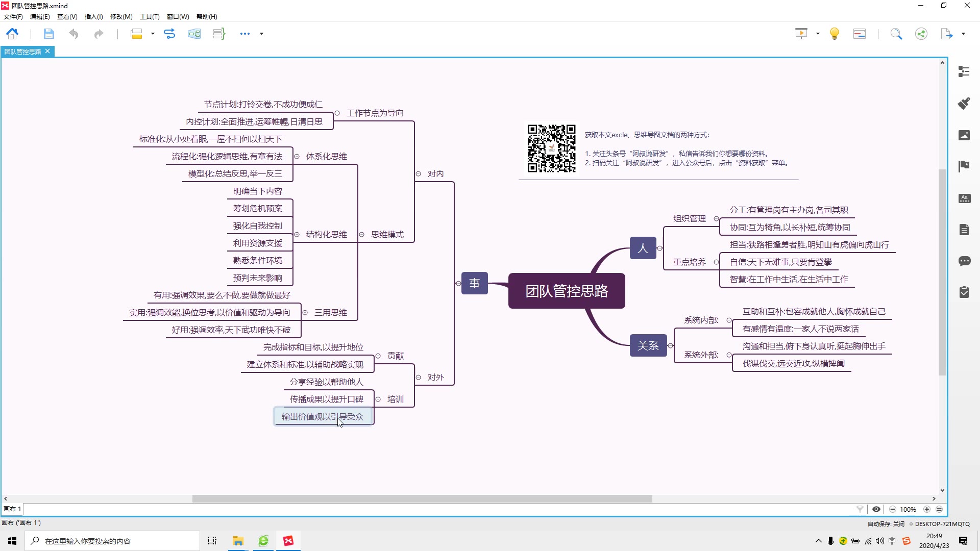Open the more tools ellipsis
This screenshot has height=551, width=980.
pyautogui.click(x=245, y=34)
